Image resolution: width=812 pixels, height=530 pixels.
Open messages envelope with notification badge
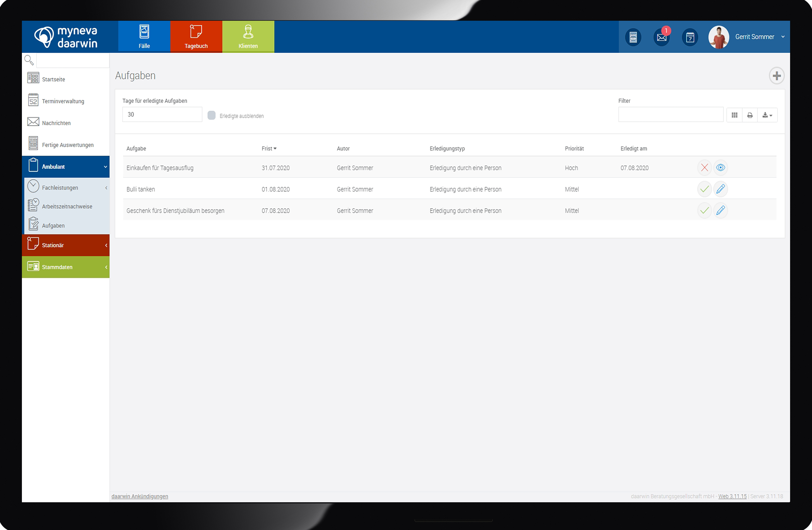662,37
